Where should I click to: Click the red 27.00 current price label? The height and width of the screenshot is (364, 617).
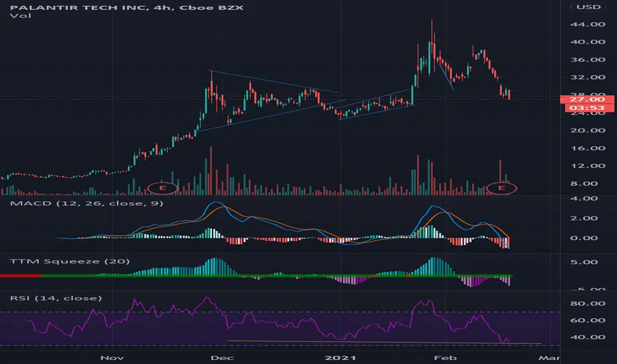pyautogui.click(x=587, y=99)
